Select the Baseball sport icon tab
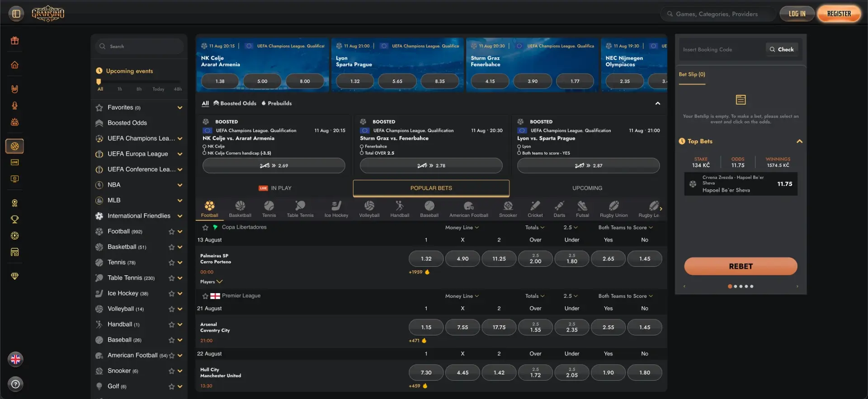Image resolution: width=868 pixels, height=399 pixels. pyautogui.click(x=429, y=209)
